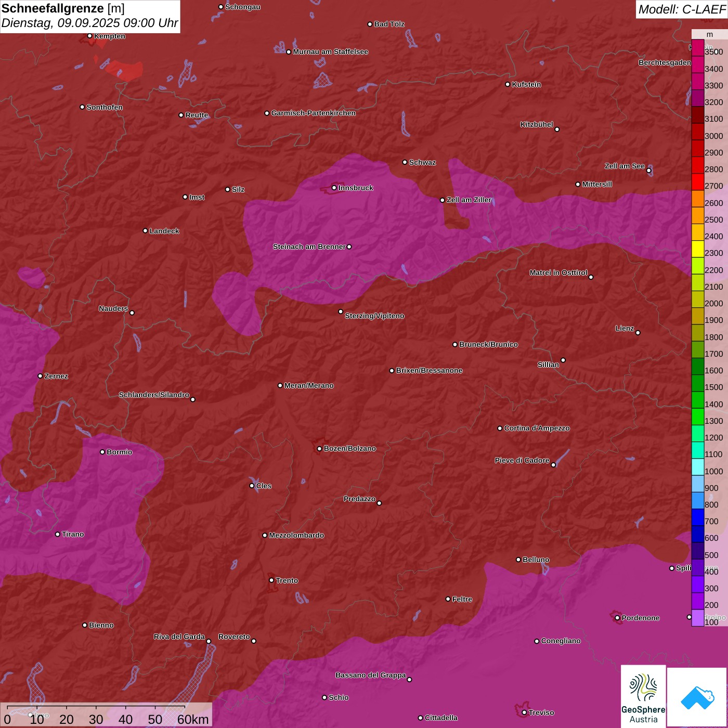Click the Cortina d'Ampezzo label
Image resolution: width=728 pixels, height=728 pixels.
coord(537,428)
